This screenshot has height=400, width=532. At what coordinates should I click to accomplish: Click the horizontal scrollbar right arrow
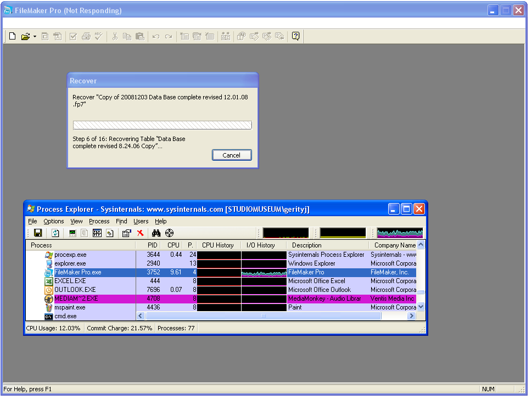(411, 316)
